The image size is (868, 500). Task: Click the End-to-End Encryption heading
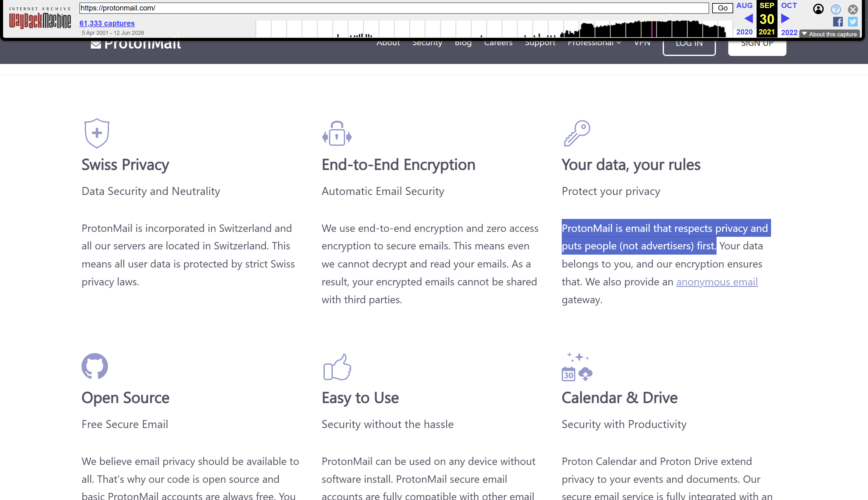399,165
